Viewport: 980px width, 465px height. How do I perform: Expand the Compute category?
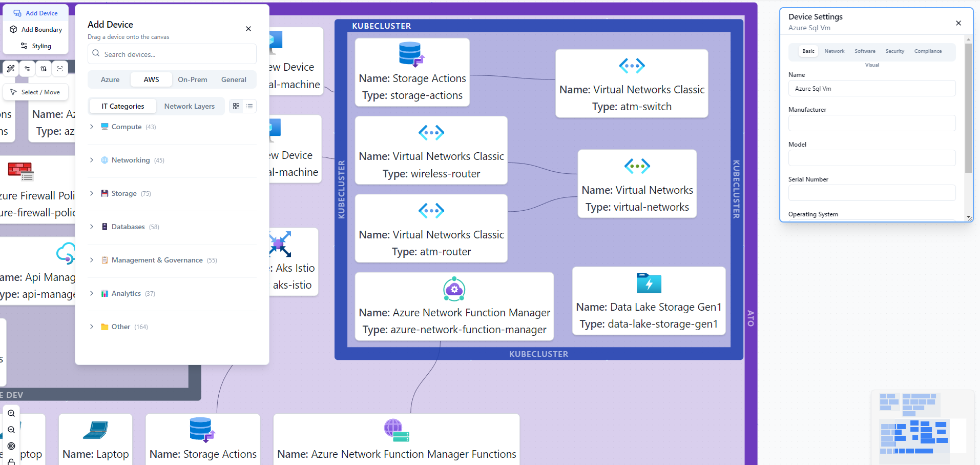(x=172, y=127)
